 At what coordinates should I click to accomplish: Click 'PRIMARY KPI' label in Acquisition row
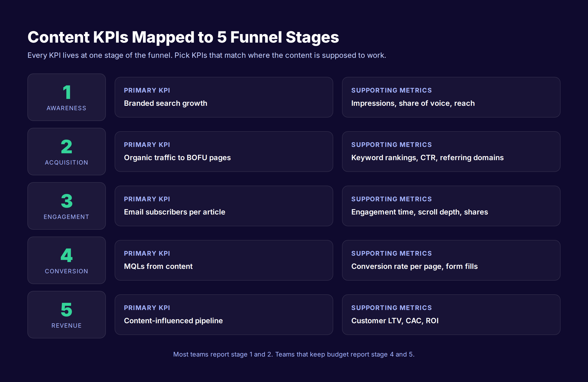[x=147, y=145]
